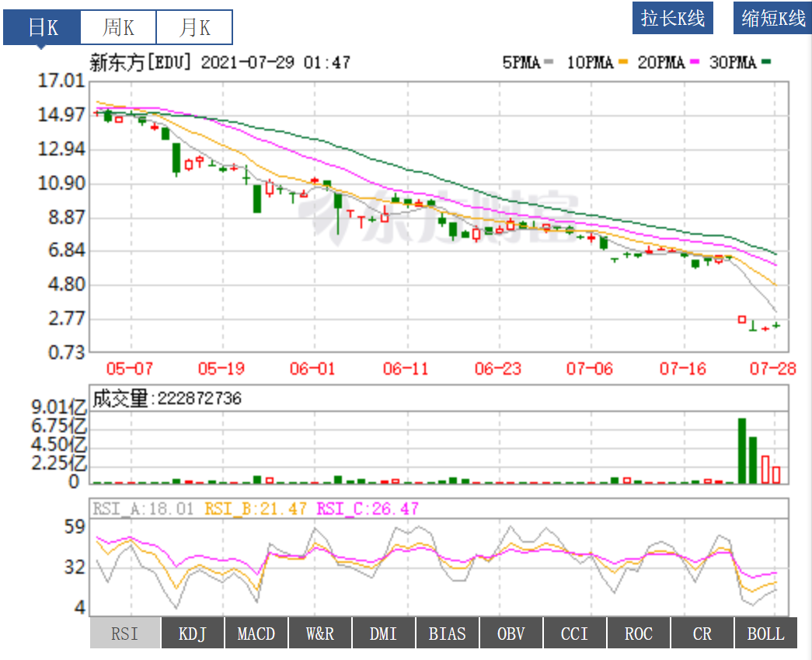Show the CR indicator
This screenshot has width=812, height=660.
(702, 634)
